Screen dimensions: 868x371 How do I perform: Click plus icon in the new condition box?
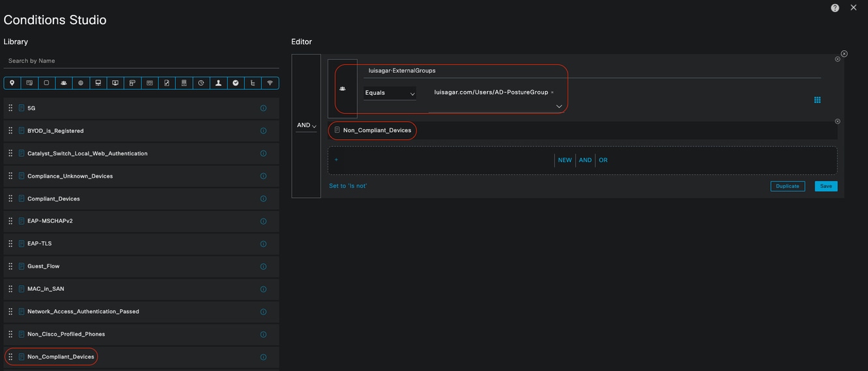(x=336, y=159)
